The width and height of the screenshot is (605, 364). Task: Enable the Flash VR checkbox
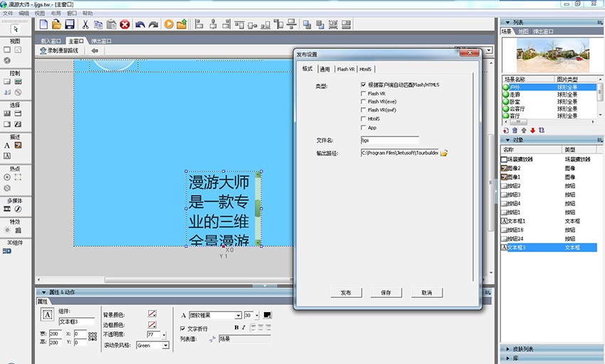(x=363, y=93)
